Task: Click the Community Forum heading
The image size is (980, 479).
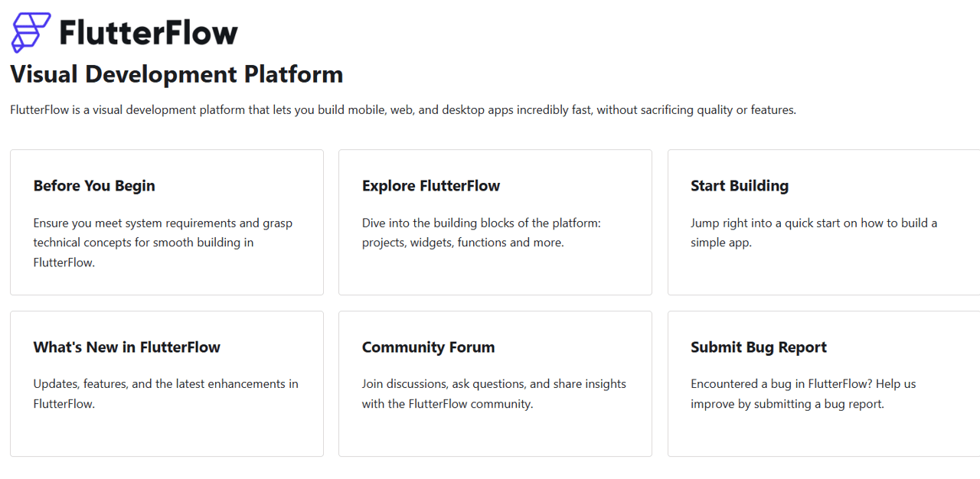Action: click(428, 347)
